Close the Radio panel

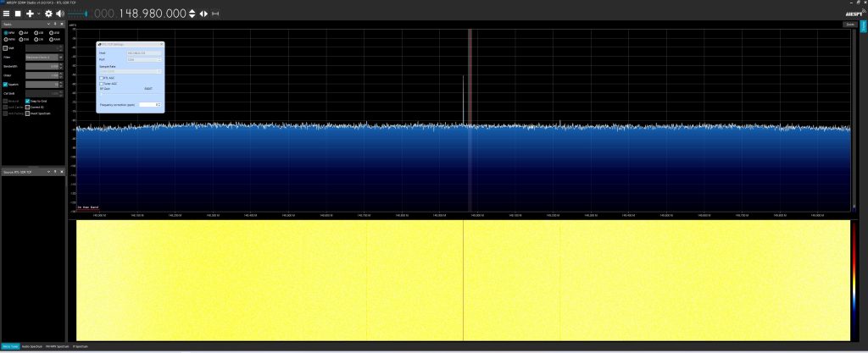click(x=61, y=25)
